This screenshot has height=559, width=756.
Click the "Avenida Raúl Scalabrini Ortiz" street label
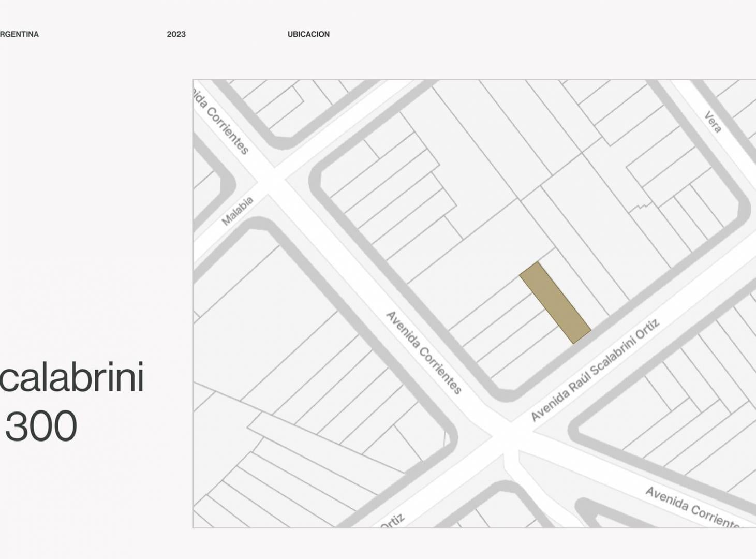coord(595,370)
